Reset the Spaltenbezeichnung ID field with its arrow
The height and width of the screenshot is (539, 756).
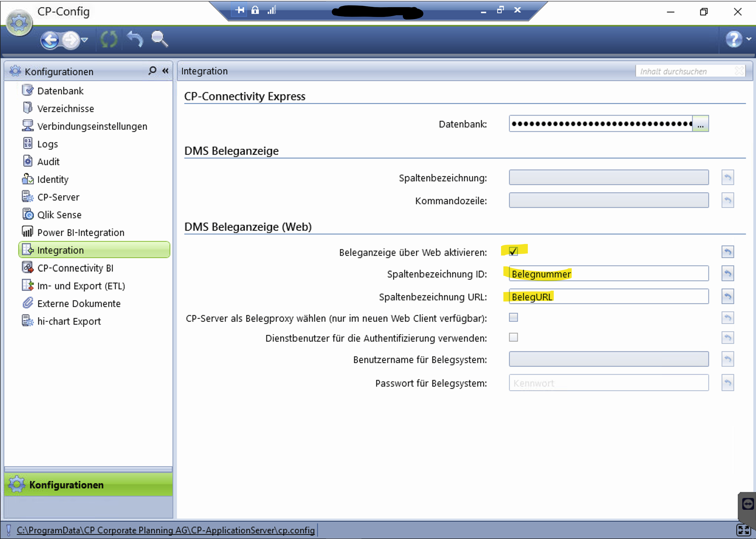(x=727, y=273)
